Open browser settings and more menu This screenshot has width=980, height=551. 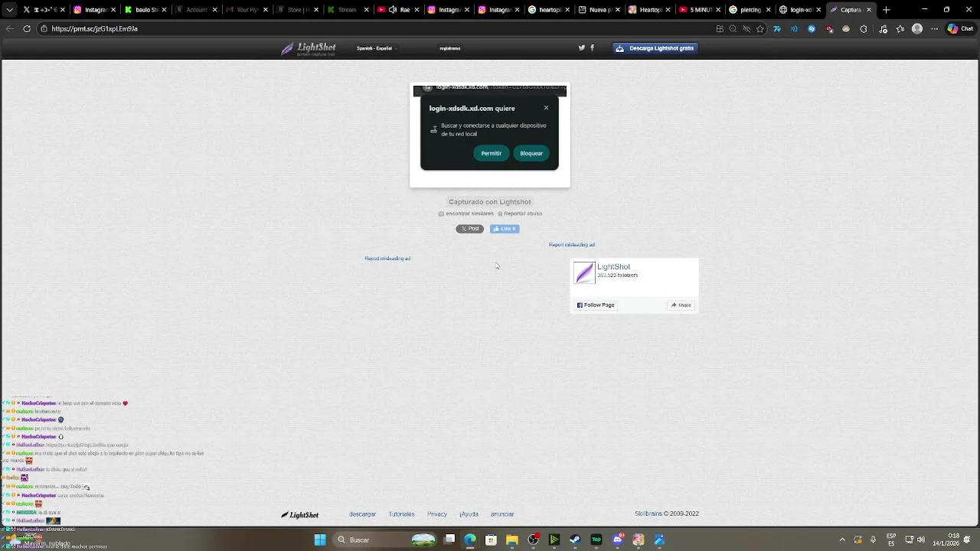[x=935, y=29]
